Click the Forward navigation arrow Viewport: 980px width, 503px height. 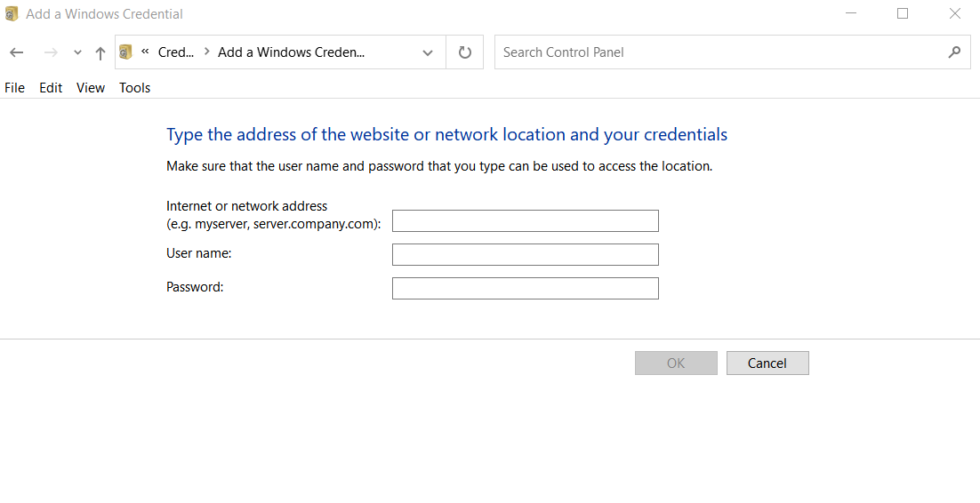[x=51, y=52]
